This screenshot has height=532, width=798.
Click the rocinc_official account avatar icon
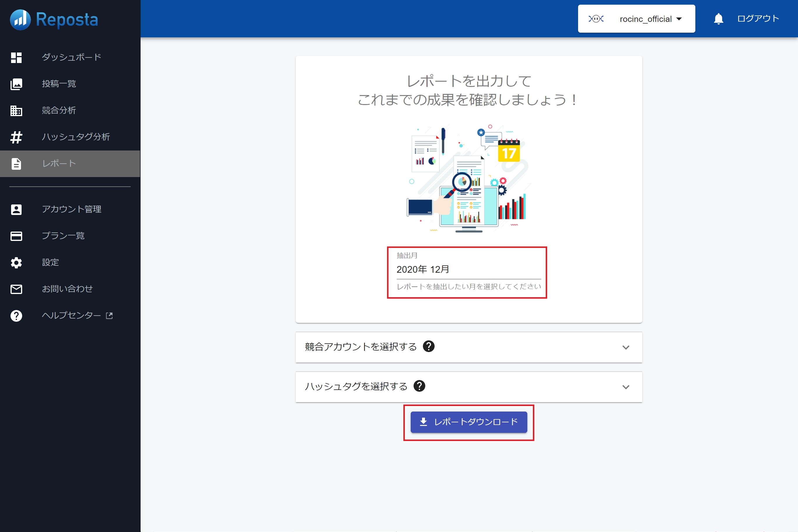596,19
